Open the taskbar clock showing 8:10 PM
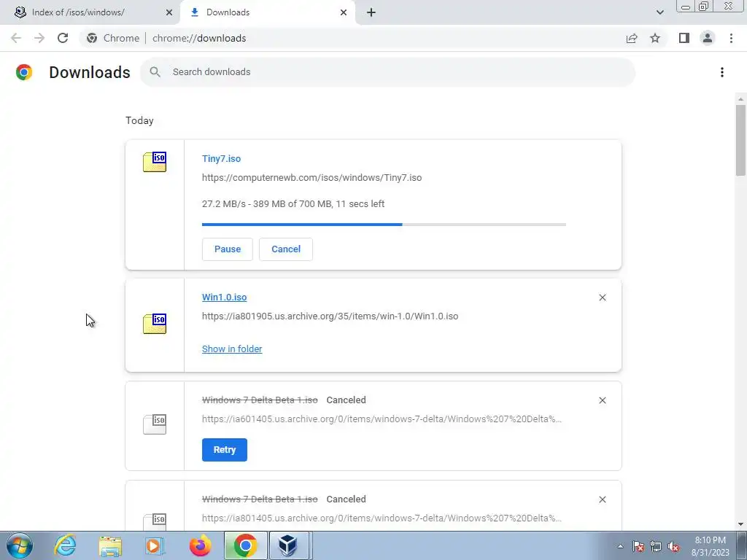747x560 pixels. tap(711, 546)
